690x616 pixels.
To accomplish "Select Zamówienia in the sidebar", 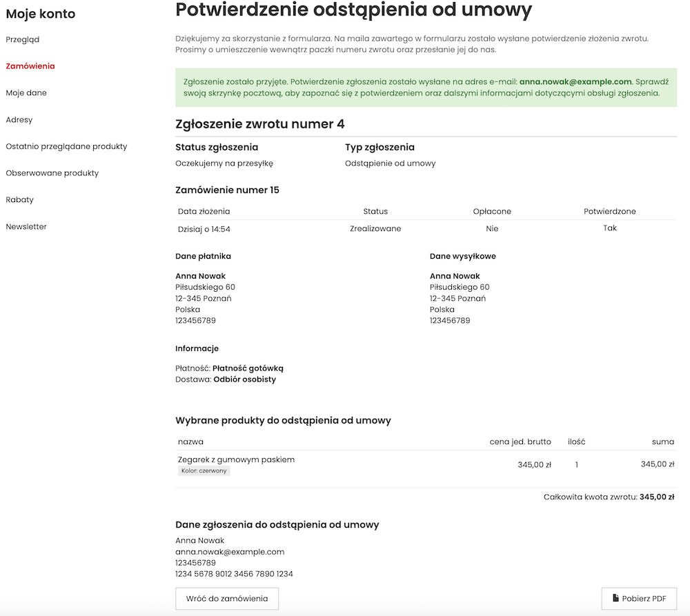I will tap(30, 66).
